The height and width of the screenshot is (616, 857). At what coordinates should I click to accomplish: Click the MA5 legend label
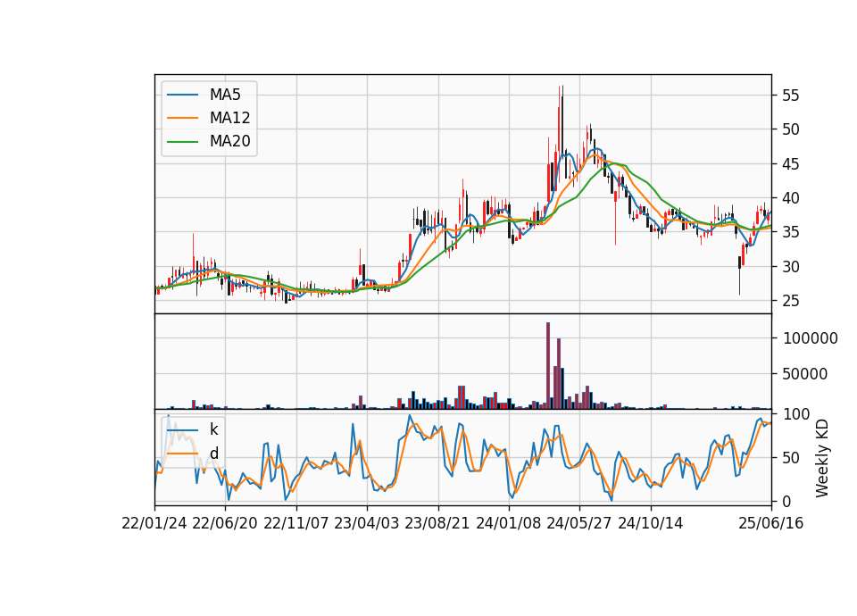point(225,95)
